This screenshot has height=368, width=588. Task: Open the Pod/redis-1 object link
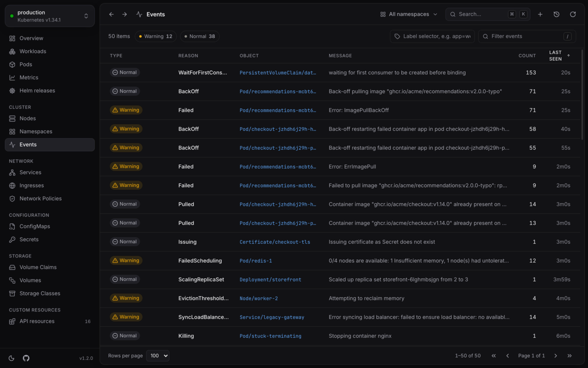tap(256, 261)
